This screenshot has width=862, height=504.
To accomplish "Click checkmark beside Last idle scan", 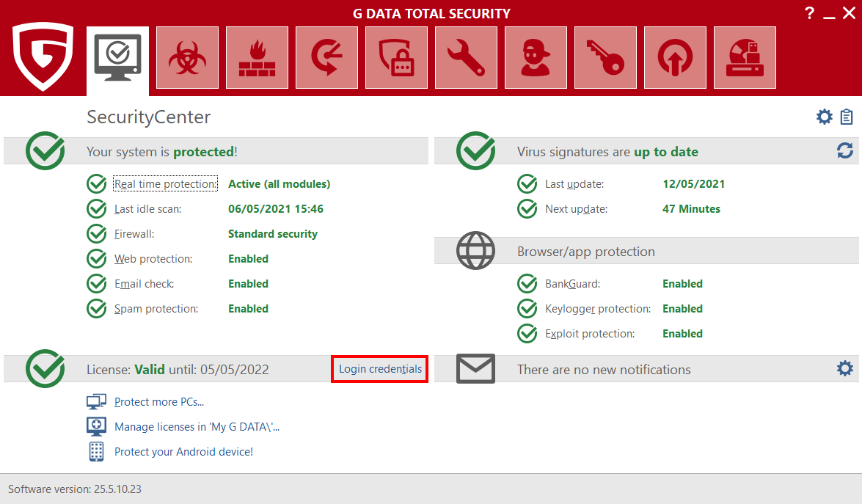I will (96, 209).
